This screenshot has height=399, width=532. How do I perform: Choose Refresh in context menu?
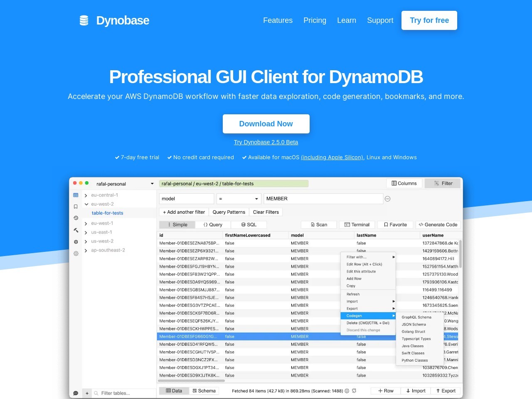(368, 294)
